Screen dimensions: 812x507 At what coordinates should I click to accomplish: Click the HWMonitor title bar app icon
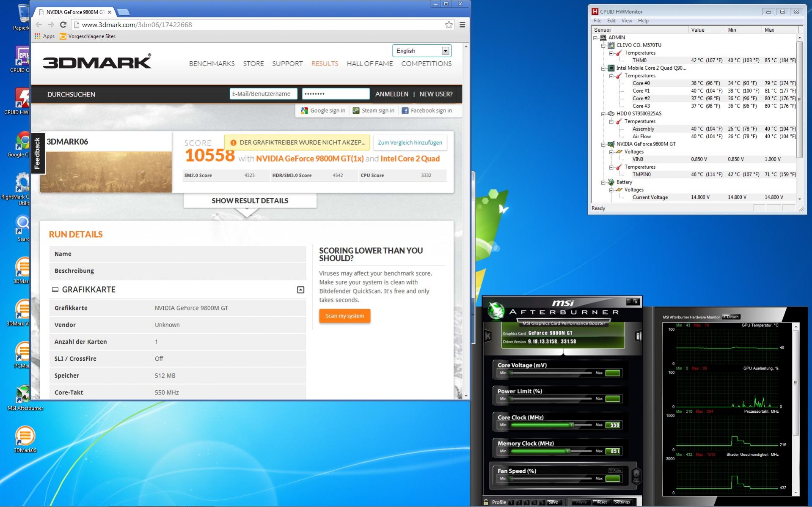[x=595, y=11]
